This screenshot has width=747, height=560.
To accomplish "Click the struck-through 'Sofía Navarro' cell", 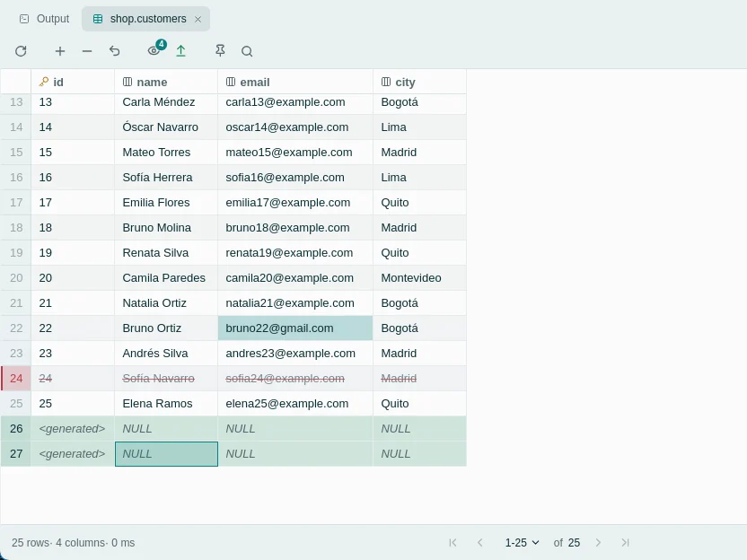I will (x=166, y=378).
